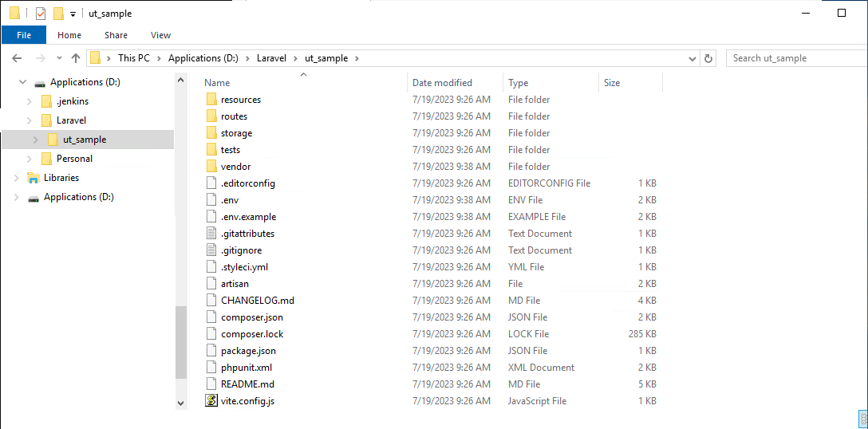Open the Customize Quick Access Toolbar dropdown

[x=73, y=14]
